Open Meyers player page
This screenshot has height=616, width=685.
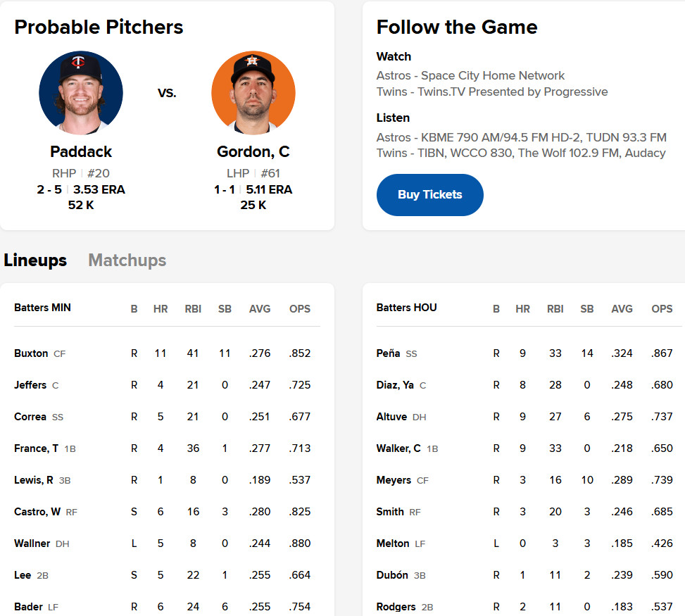(x=394, y=480)
